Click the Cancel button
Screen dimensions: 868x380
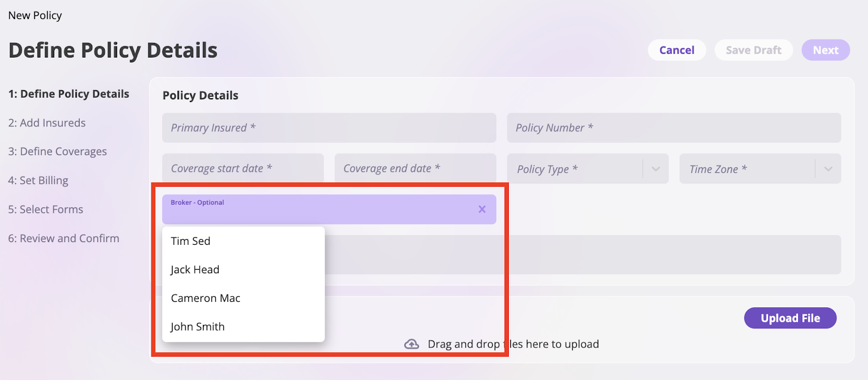point(677,50)
